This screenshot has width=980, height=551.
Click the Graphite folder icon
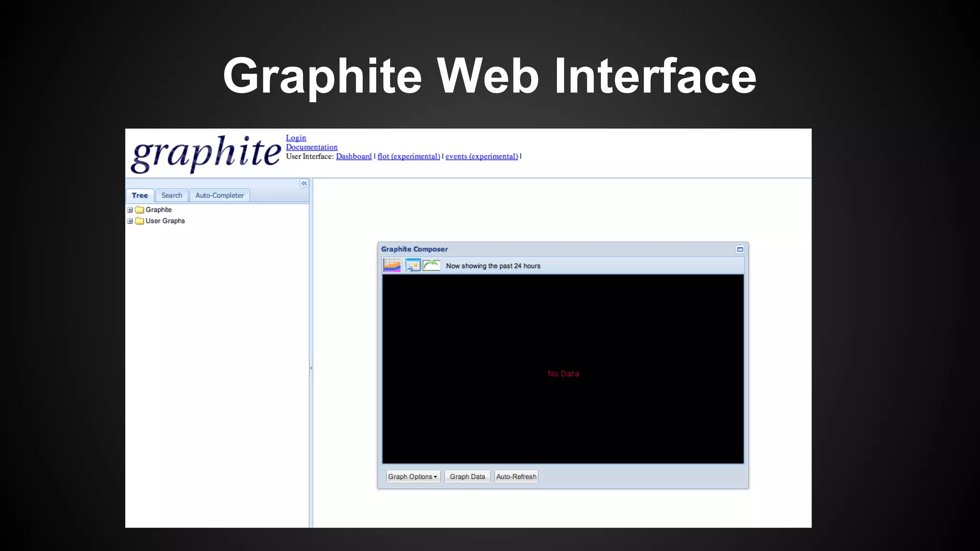click(140, 210)
